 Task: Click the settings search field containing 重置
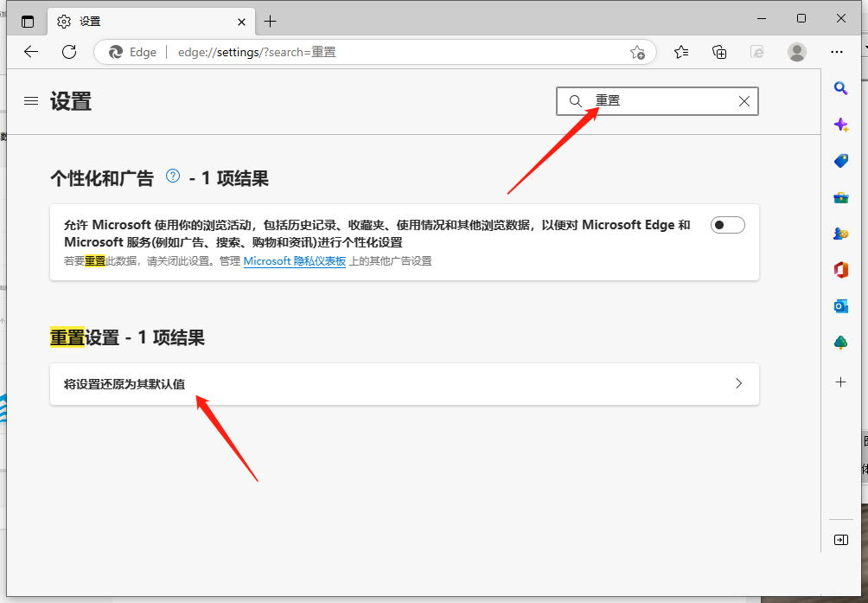657,100
